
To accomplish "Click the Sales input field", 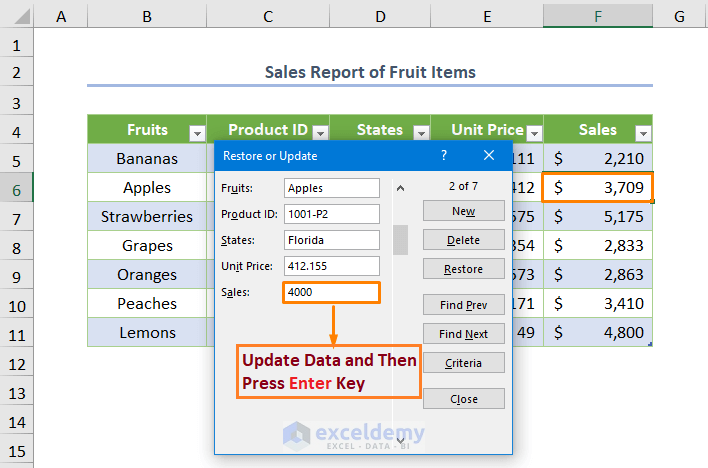I will point(331,292).
